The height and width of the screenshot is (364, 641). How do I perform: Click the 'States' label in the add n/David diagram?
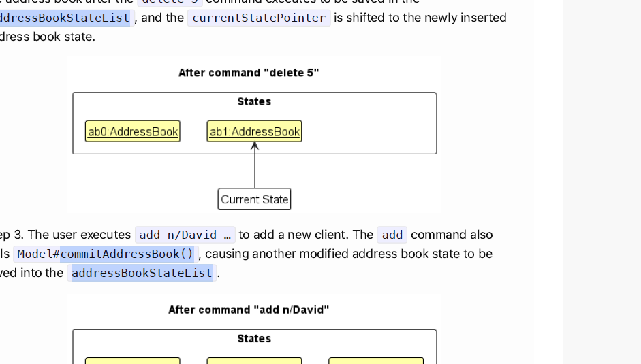point(254,338)
